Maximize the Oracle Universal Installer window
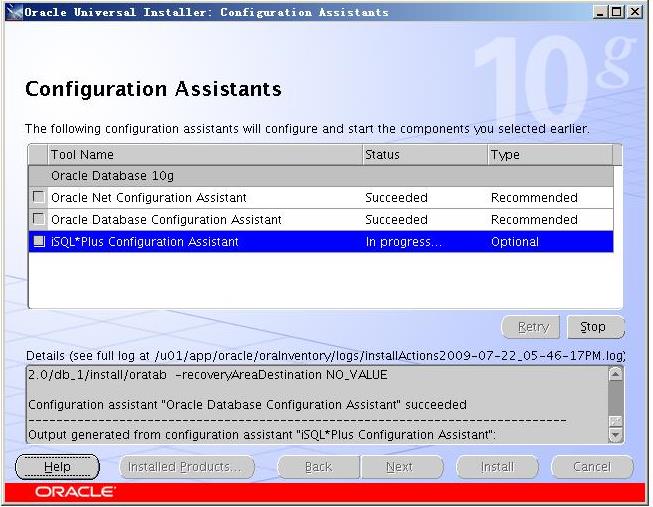The height and width of the screenshot is (507, 653). pyautogui.click(x=617, y=12)
